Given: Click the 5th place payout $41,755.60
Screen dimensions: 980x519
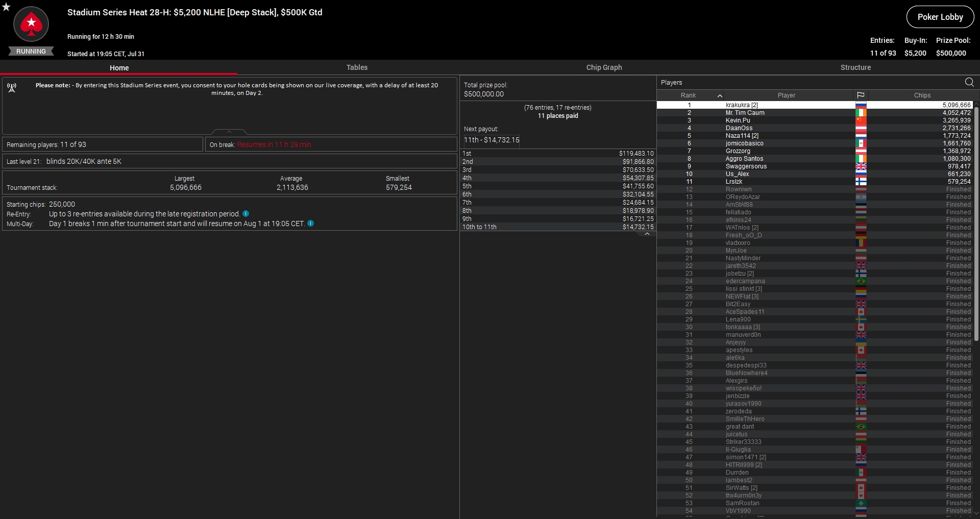Looking at the screenshot, I should click(638, 186).
